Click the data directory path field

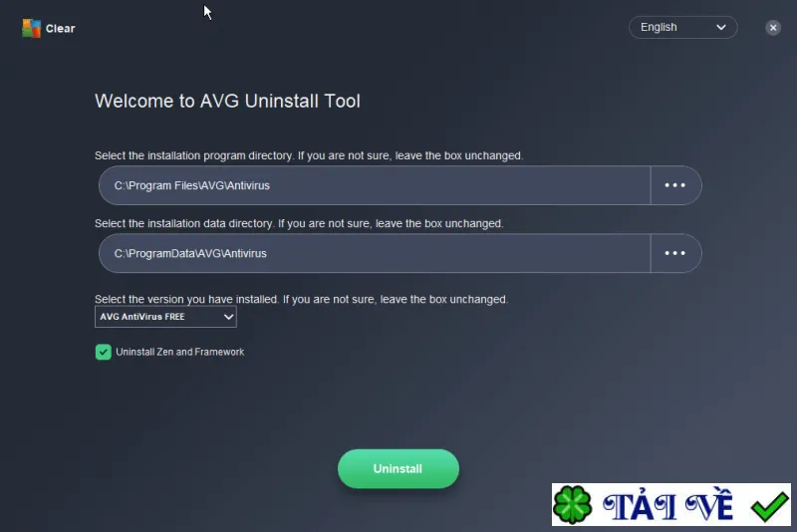pyautogui.click(x=375, y=253)
